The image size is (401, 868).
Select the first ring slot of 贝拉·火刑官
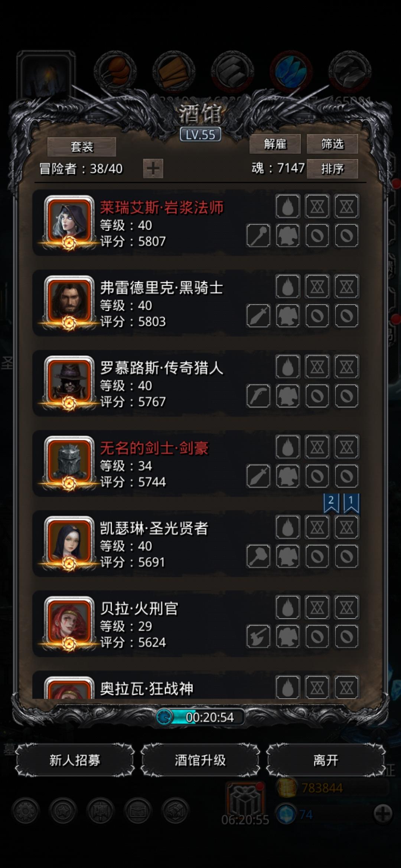(x=317, y=636)
